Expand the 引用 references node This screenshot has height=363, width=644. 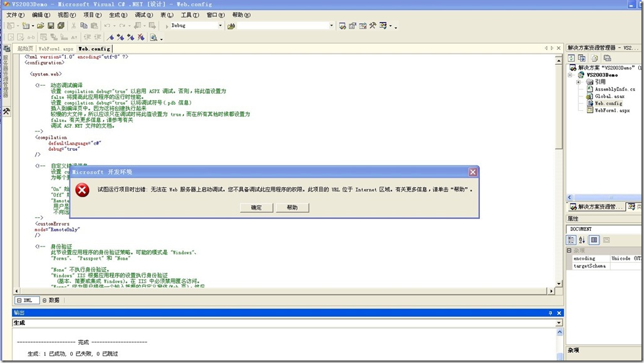[x=578, y=82]
